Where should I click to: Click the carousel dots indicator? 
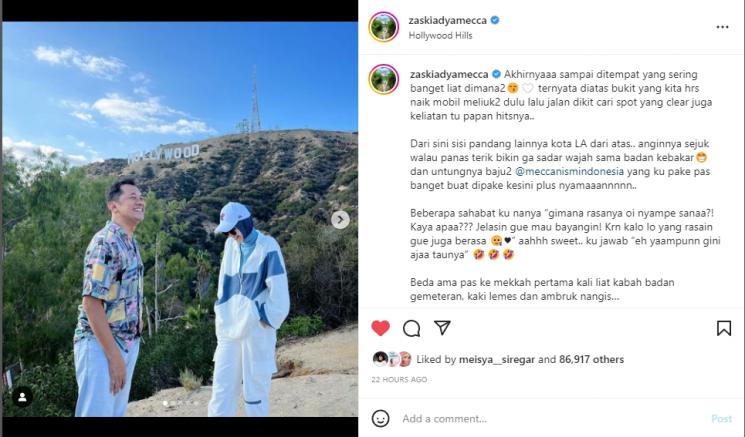tap(180, 403)
